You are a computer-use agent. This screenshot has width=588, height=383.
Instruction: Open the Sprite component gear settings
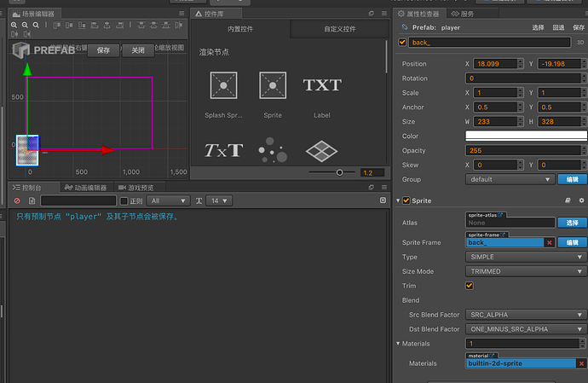coord(582,200)
